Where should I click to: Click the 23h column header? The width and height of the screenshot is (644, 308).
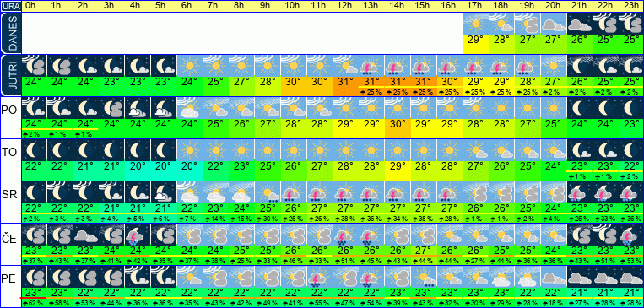pos(631,6)
